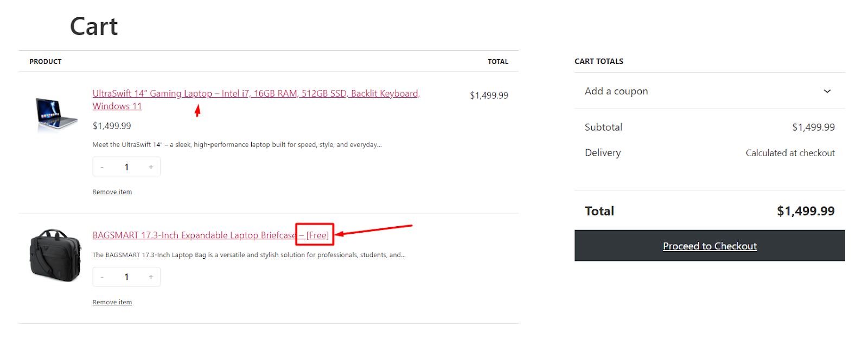Edit the BAGSMART briefcase quantity field
Viewport: 868px width, 339px height.
pos(126,277)
